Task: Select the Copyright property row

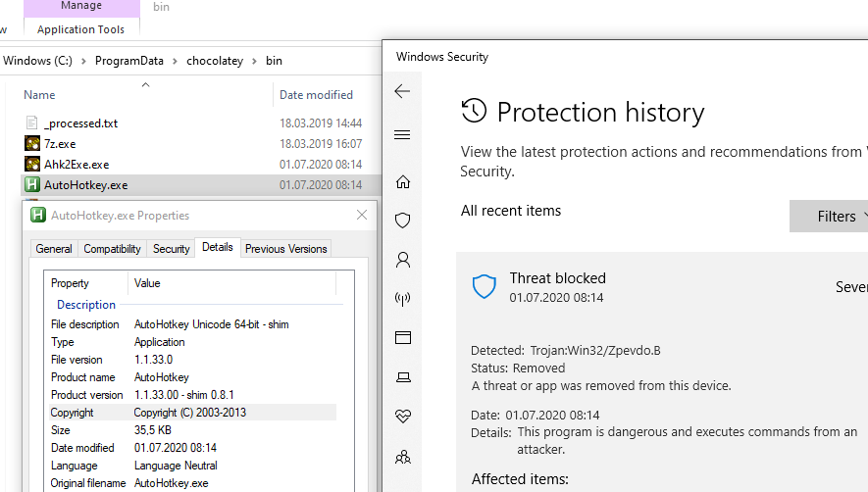Action: (192, 413)
